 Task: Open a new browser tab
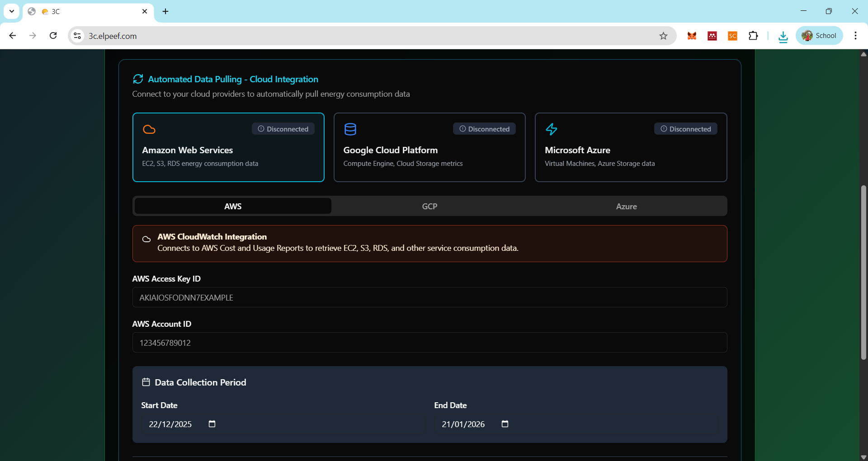[165, 11]
